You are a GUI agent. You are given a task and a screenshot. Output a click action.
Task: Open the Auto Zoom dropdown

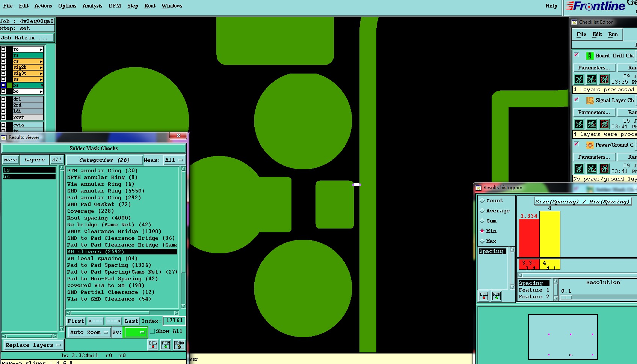[89, 332]
